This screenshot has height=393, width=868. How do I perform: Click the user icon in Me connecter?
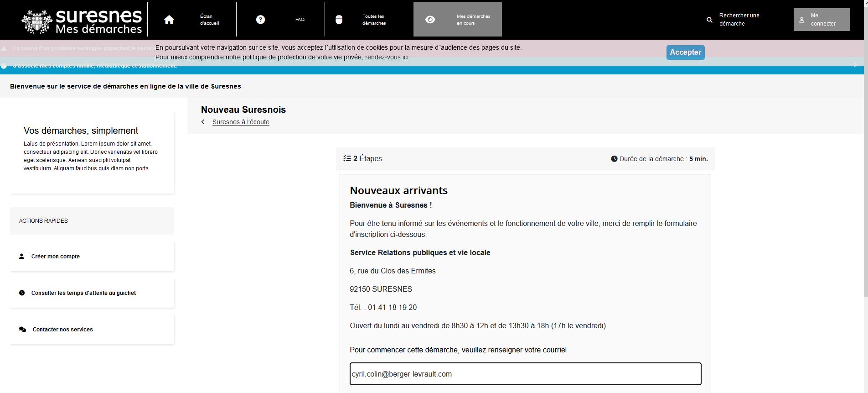coord(802,20)
